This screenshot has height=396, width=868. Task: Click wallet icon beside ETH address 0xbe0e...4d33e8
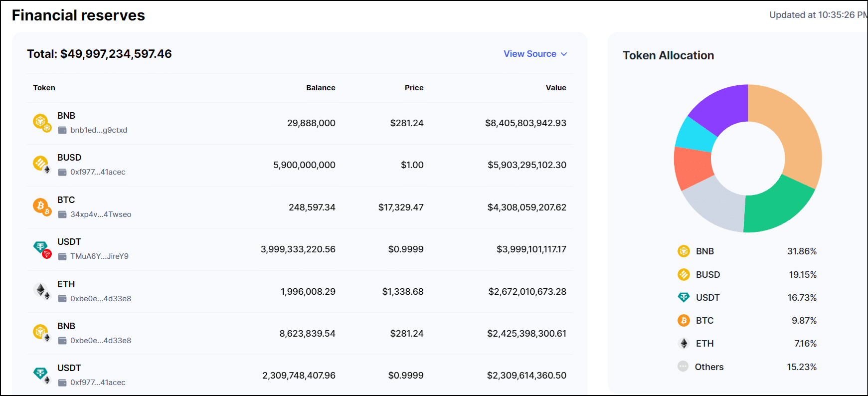pyautogui.click(x=62, y=299)
